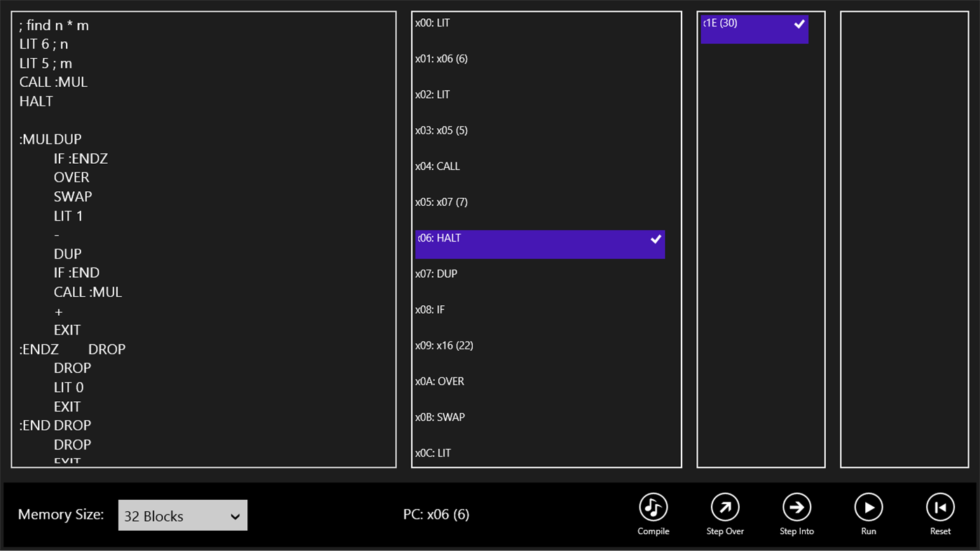This screenshot has width=980, height=551.
Task: Click the Compile icon
Action: pos(652,506)
